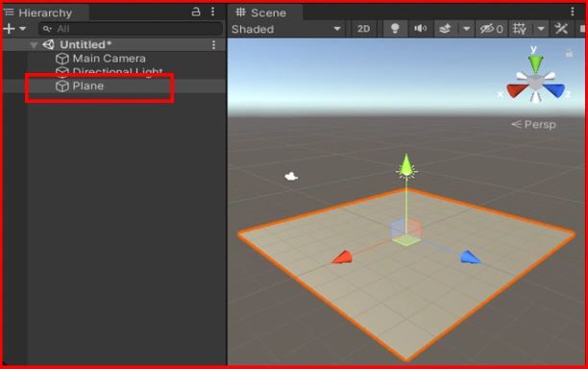
Task: Toggle scene effects layers icon
Action: (x=445, y=29)
